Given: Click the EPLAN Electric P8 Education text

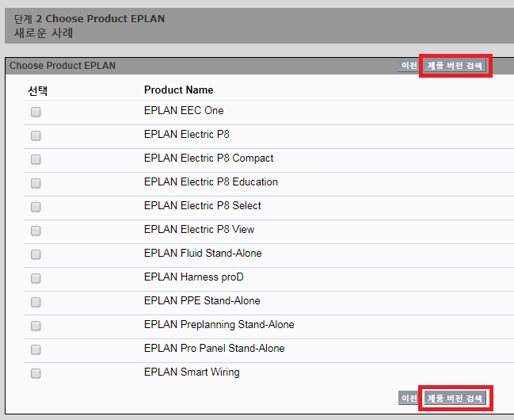Looking at the screenshot, I should [211, 181].
